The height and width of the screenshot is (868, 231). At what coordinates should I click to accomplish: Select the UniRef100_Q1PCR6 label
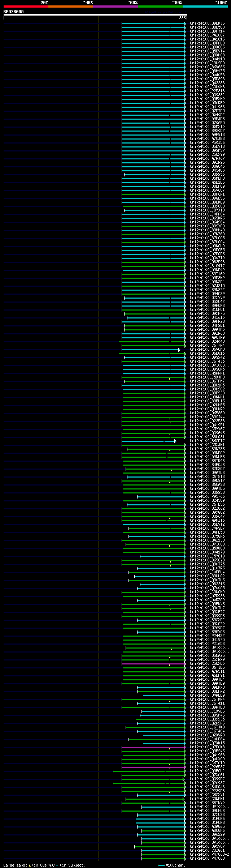[207, 818]
